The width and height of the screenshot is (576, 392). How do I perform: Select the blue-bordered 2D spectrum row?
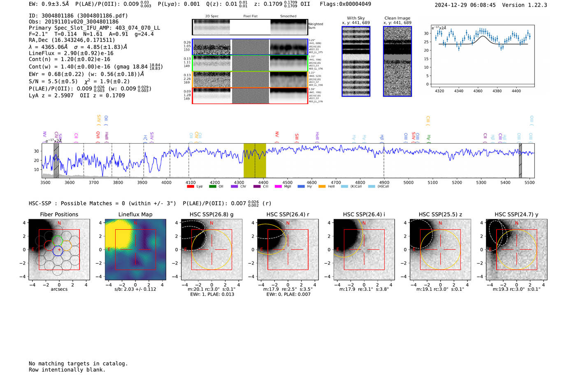coord(250,47)
